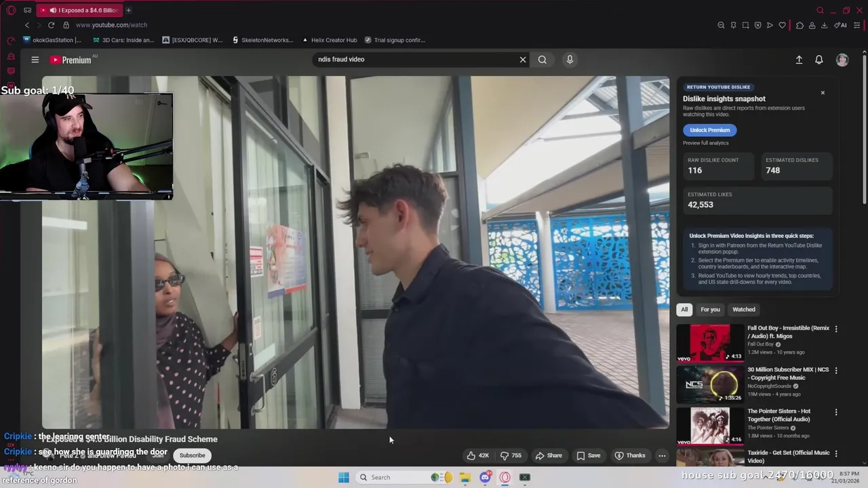868x488 pixels.
Task: Open Opera GX from the taskbar
Action: click(505, 477)
